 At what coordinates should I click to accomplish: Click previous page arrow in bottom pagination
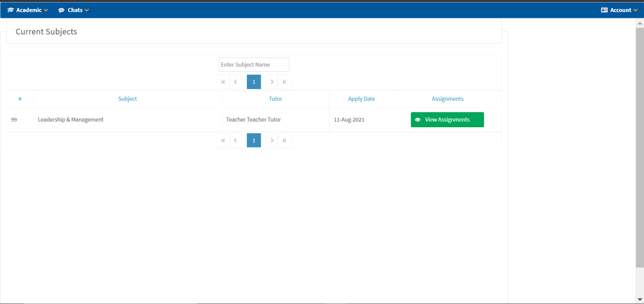click(x=235, y=141)
